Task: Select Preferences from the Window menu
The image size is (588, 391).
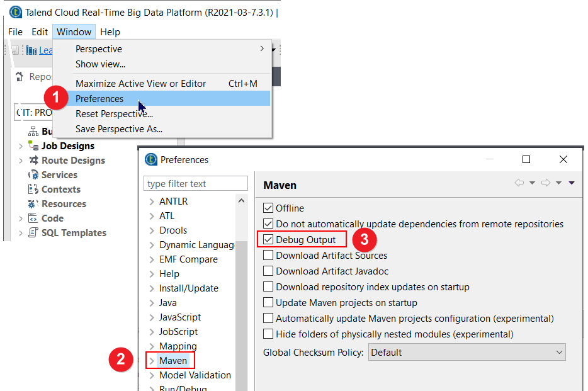Action: coord(99,99)
